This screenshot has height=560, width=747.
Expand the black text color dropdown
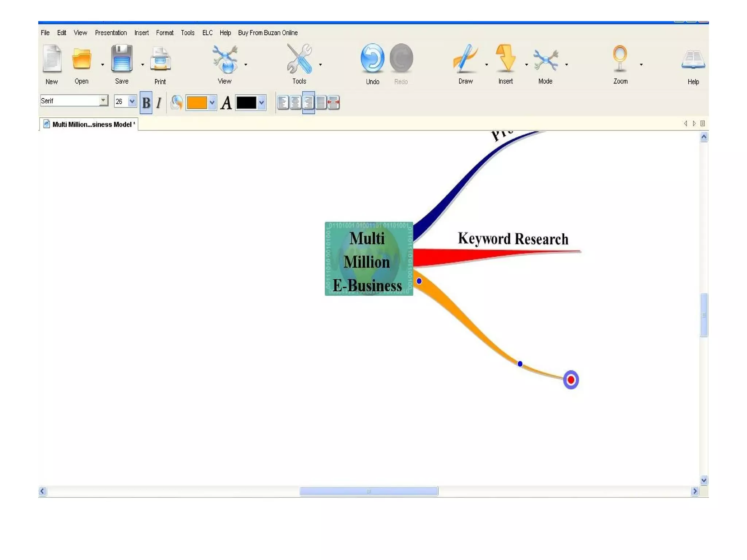(x=262, y=103)
